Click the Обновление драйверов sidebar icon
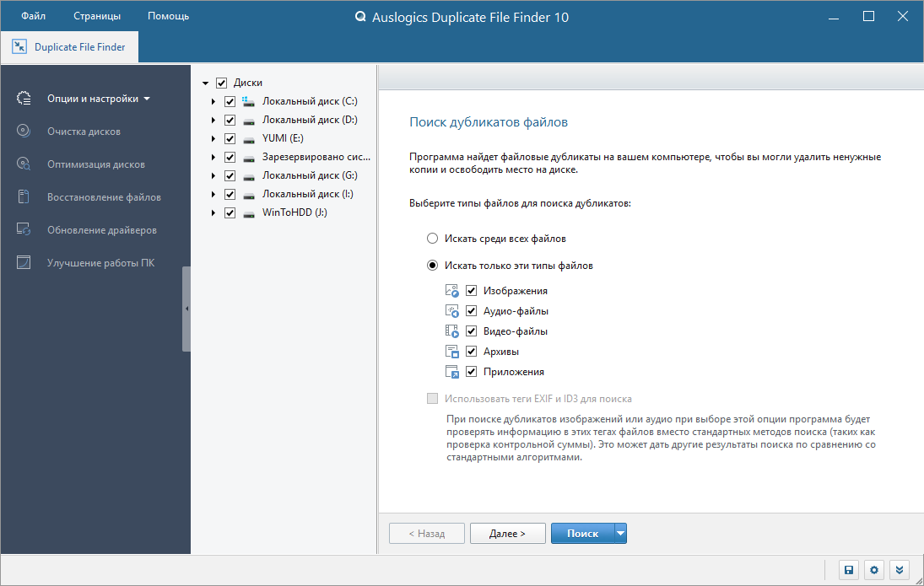 click(24, 229)
